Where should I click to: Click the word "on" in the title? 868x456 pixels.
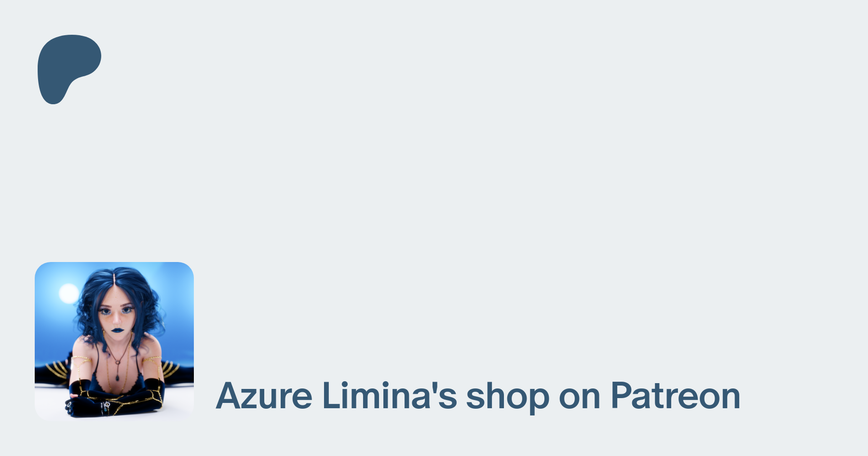click(580, 401)
